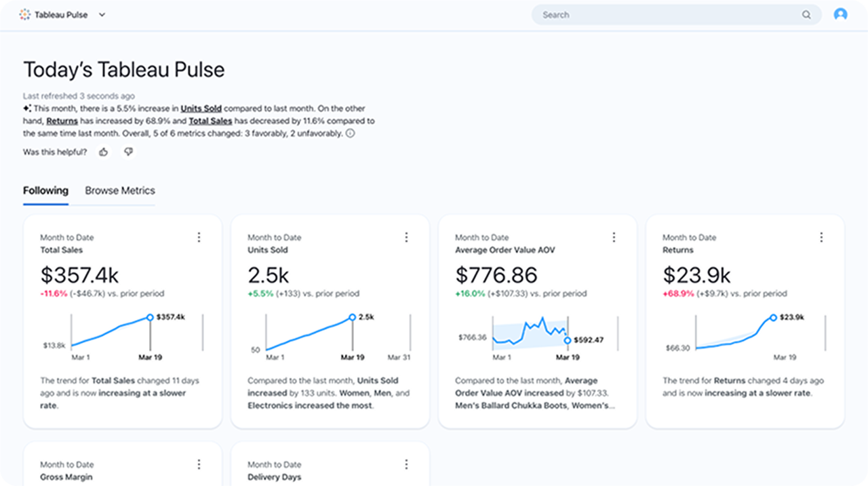This screenshot has width=868, height=486.
Task: Click the -11.6% change on Total Sales
Action: [x=54, y=293]
